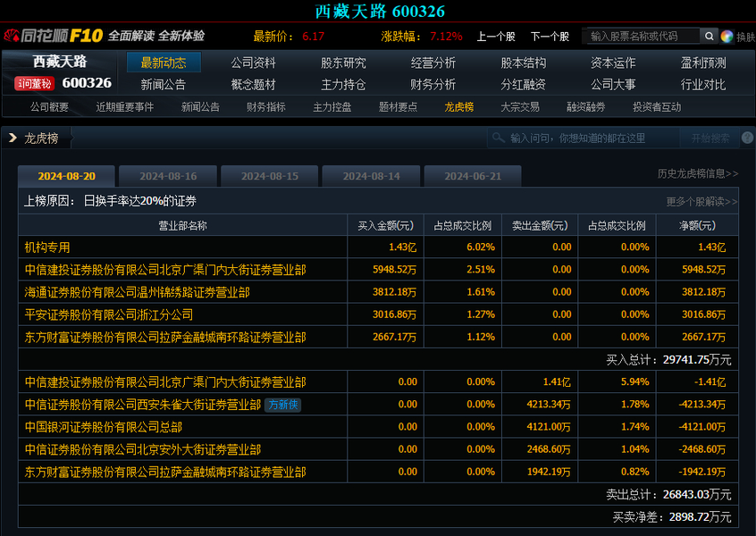
Task: Click the 换肤 text link
Action: pyautogui.click(x=746, y=38)
